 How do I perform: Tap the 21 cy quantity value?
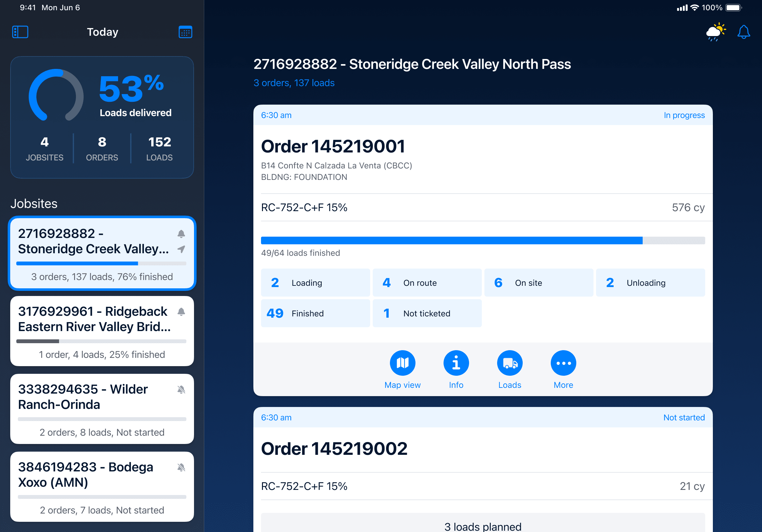click(x=692, y=486)
